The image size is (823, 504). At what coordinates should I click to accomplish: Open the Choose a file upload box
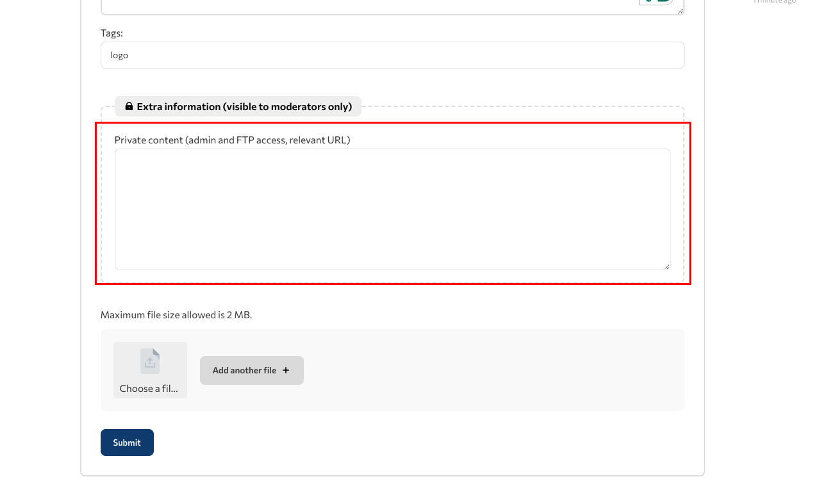(150, 370)
